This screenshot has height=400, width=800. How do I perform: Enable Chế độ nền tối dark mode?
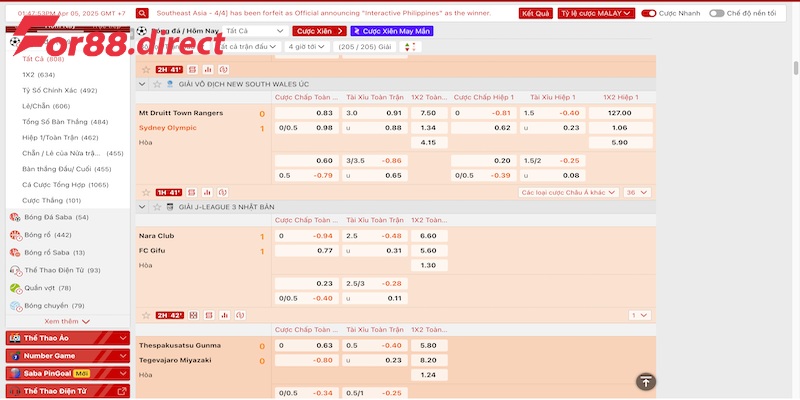point(716,14)
